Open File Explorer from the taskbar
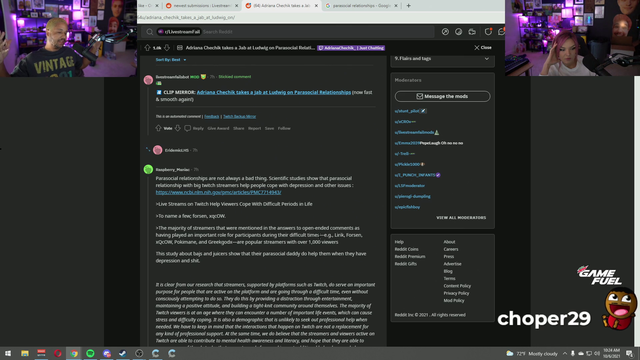640x360 pixels. click(25, 353)
